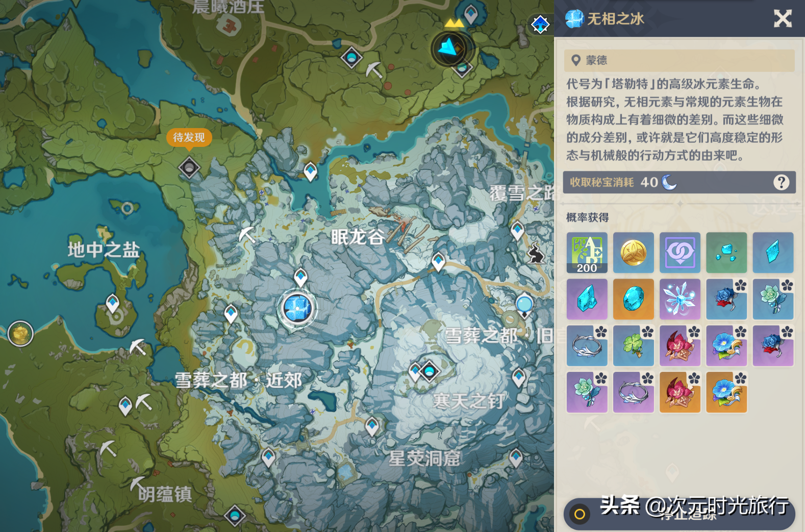
Task: Select the teleport waypoint just above the boss icon
Action: 301,277
